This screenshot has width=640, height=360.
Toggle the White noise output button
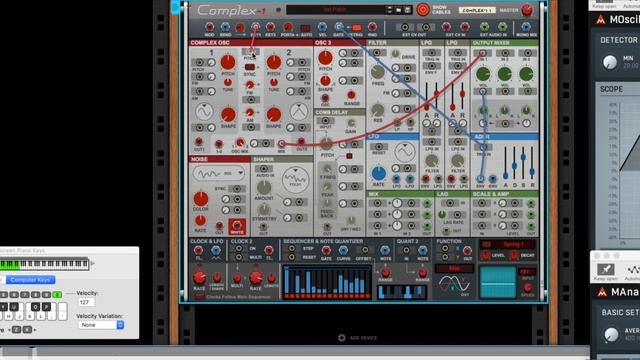237,226
